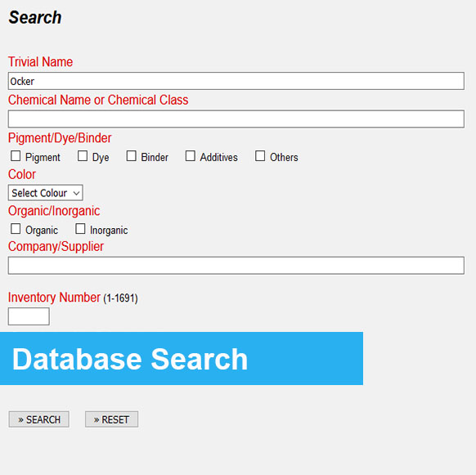Check the Binder option

coord(131,156)
